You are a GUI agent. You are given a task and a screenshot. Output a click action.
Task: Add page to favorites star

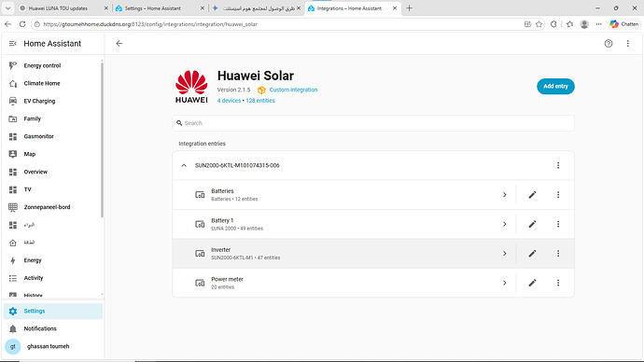pyautogui.click(x=539, y=24)
